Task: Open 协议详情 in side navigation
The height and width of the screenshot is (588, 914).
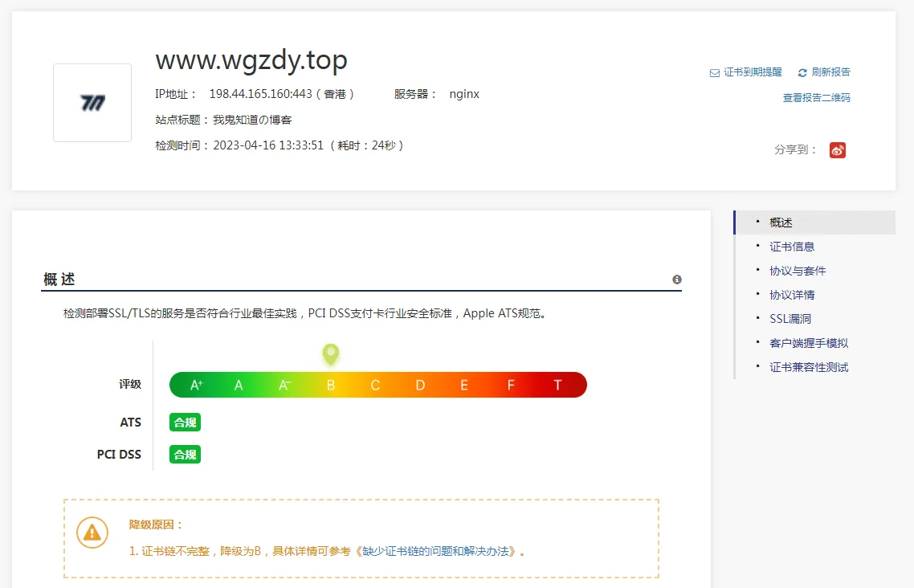Action: coord(792,295)
